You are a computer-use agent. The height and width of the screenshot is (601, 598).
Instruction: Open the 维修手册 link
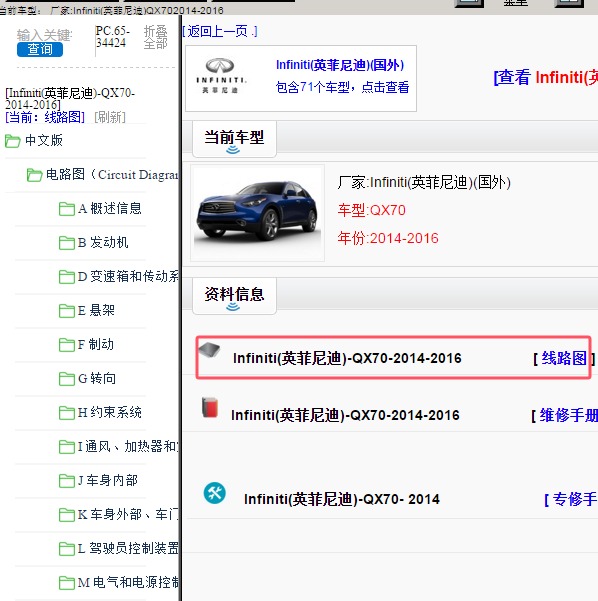569,415
